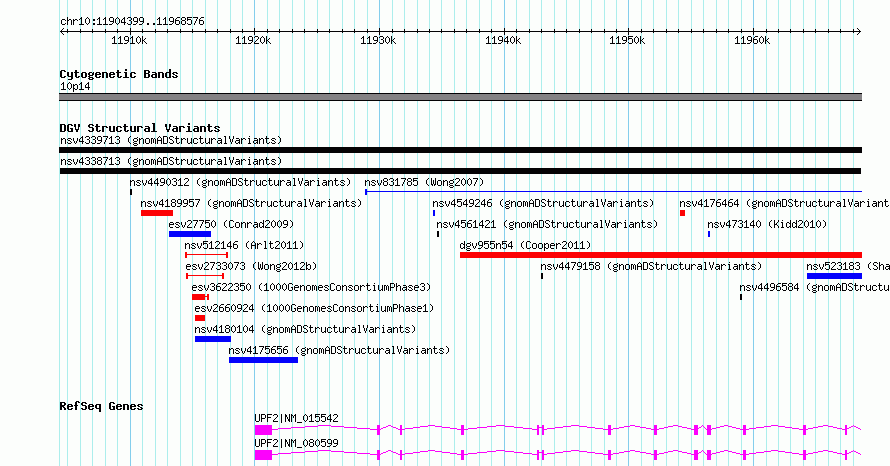Click the small red nsv4176464 marker
Viewport: 890px width, 466px height.
point(682,213)
